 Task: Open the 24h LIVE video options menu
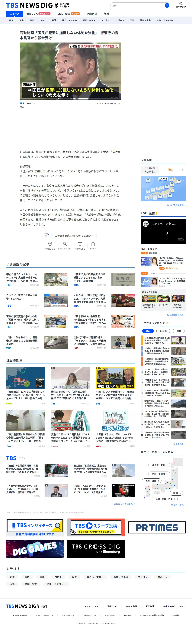(x=180, y=224)
